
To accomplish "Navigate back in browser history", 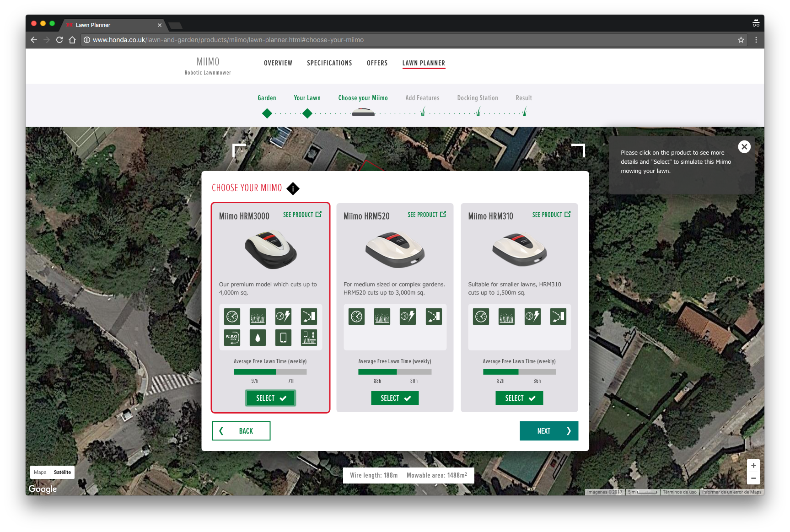I will 34,40.
